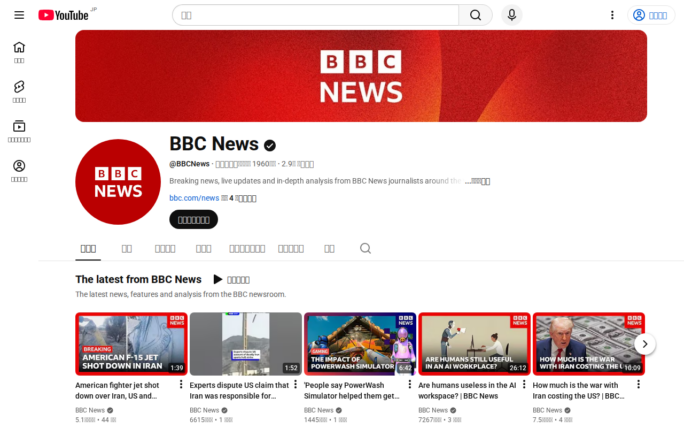This screenshot has width=684, height=428.
Task: Open the PowerWash Simulator video thumbnail
Action: pos(359,343)
